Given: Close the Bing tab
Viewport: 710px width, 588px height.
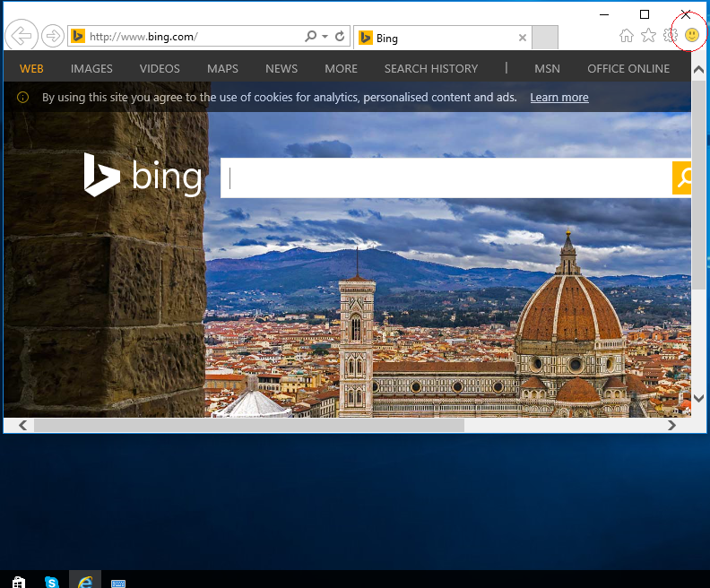Looking at the screenshot, I should [x=522, y=38].
